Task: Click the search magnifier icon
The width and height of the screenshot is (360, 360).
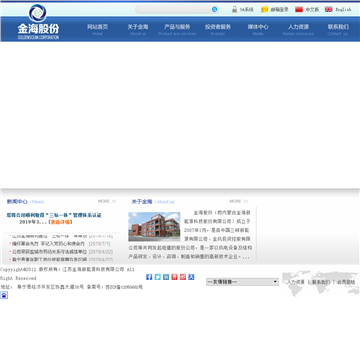Action: [214, 9]
